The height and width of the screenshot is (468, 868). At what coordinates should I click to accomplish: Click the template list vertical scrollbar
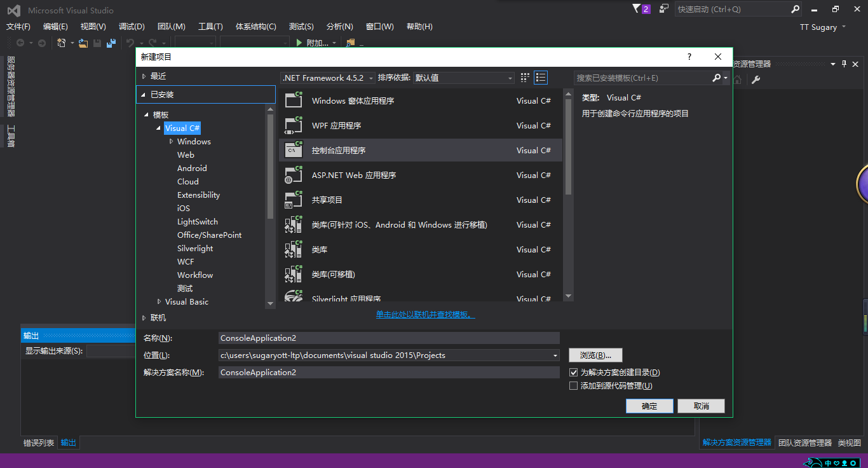pyautogui.click(x=568, y=195)
